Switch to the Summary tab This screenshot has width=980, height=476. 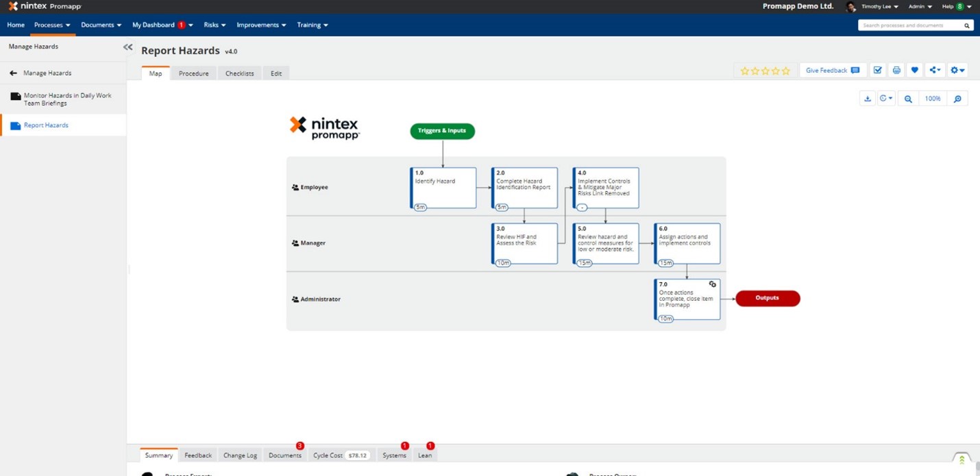click(x=159, y=455)
